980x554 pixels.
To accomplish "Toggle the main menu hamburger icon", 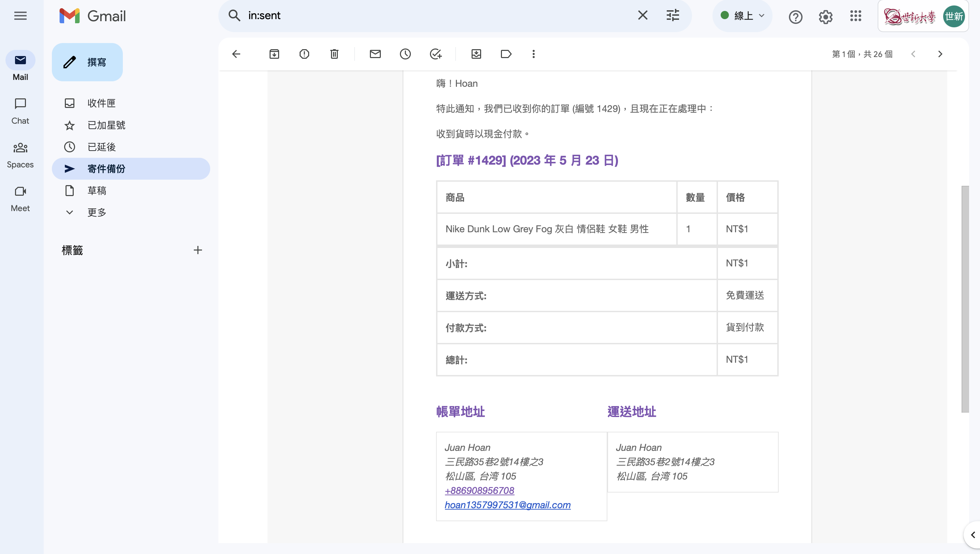I will click(20, 16).
